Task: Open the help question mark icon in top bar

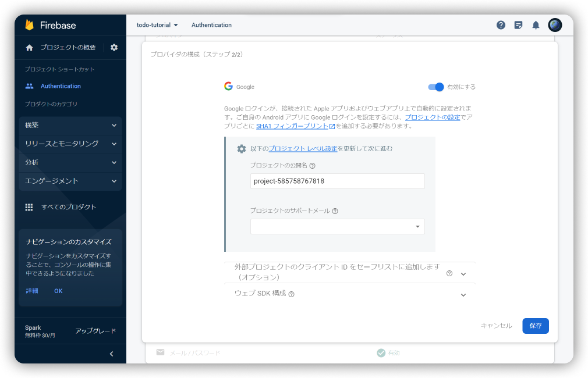Action: pos(501,25)
